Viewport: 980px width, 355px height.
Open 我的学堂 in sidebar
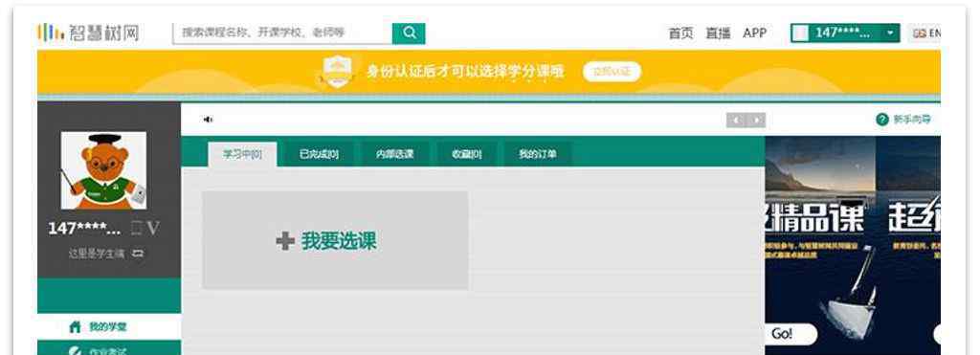tap(109, 327)
